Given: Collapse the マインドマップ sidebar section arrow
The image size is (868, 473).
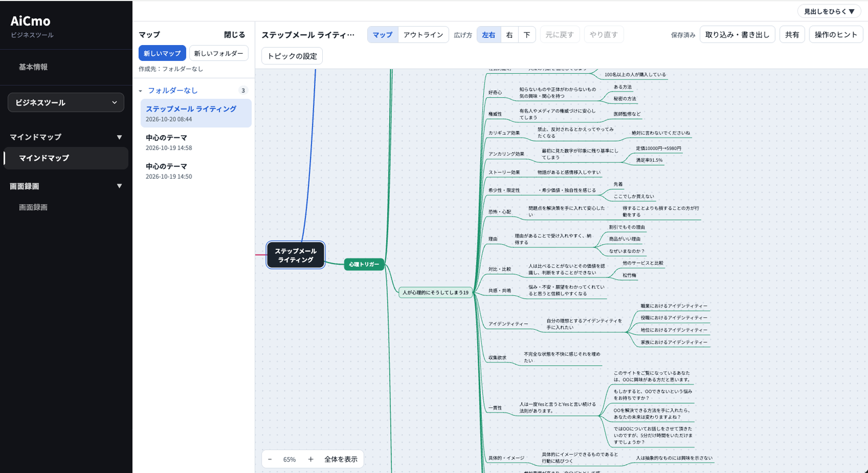Looking at the screenshot, I should [x=119, y=137].
